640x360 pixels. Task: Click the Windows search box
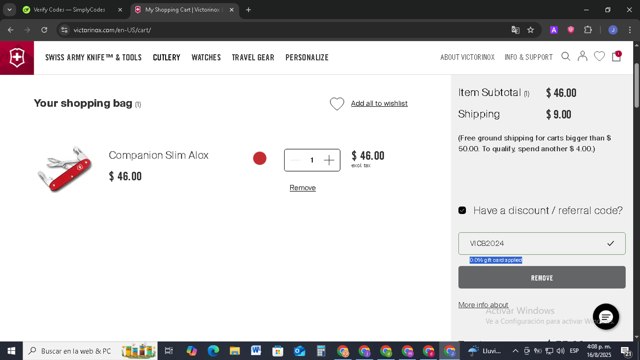tap(90, 351)
